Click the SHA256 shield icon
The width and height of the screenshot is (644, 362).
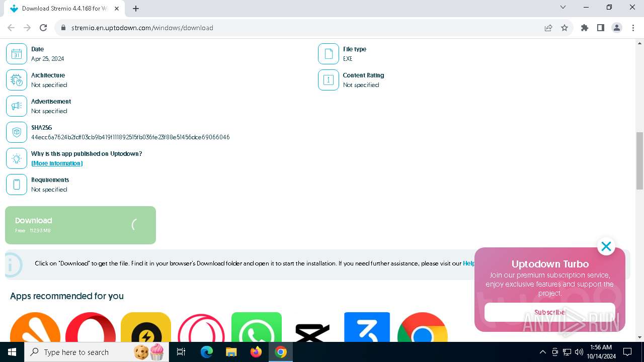click(17, 132)
